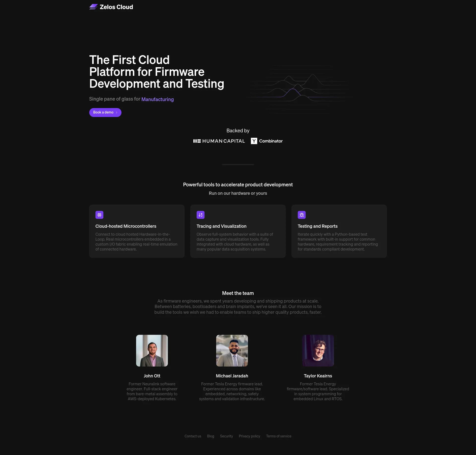Image resolution: width=476 pixels, height=455 pixels.
Task: Click John Ott's profile thumbnail
Action: 152,350
